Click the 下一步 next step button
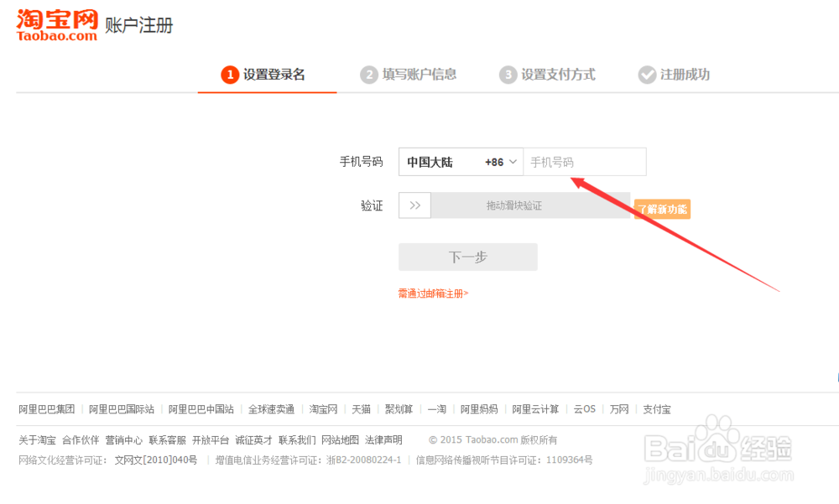This screenshot has width=839, height=504. (468, 257)
